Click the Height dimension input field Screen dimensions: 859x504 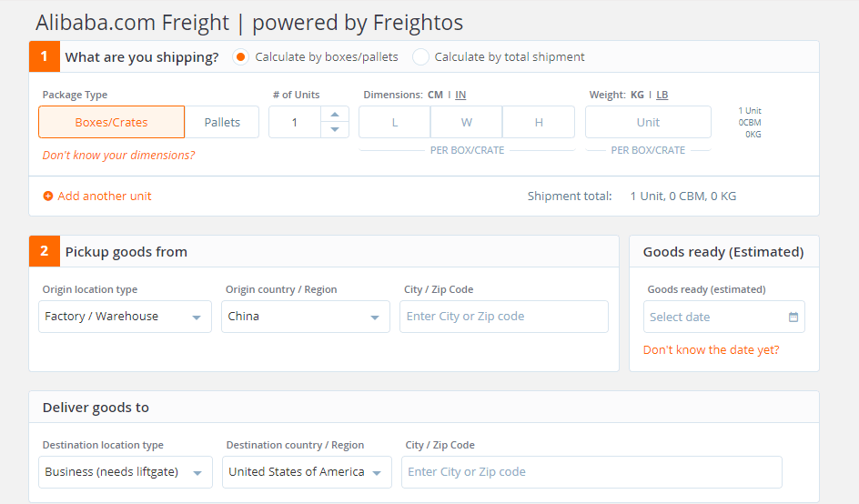coord(539,122)
